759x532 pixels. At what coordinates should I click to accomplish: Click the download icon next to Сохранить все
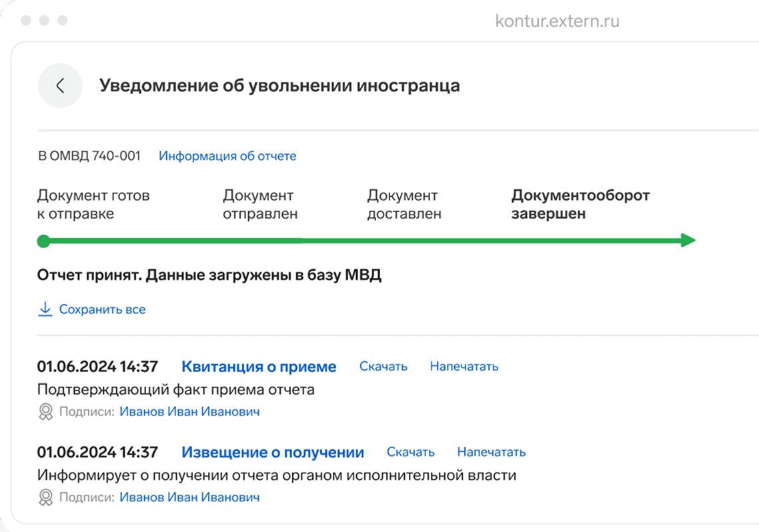tap(45, 309)
